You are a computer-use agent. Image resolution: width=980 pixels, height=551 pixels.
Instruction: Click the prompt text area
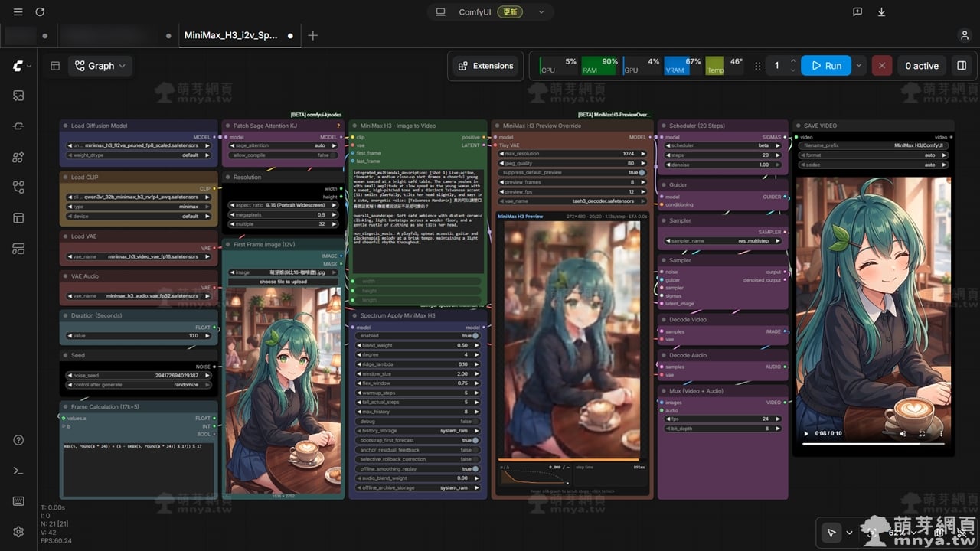(418, 220)
